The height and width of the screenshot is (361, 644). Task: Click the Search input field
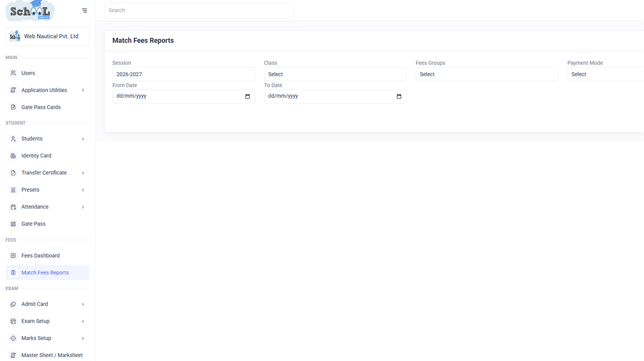tap(199, 10)
